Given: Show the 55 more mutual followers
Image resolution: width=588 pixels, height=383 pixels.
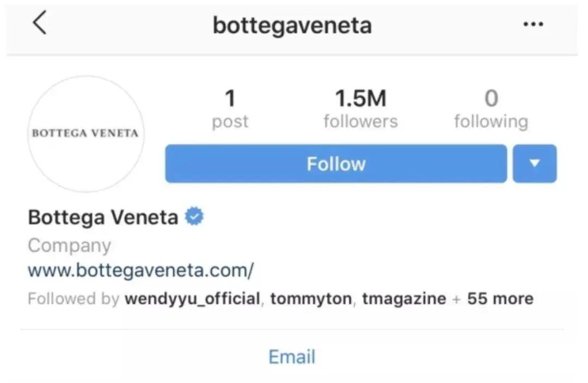Looking at the screenshot, I should point(500,299).
